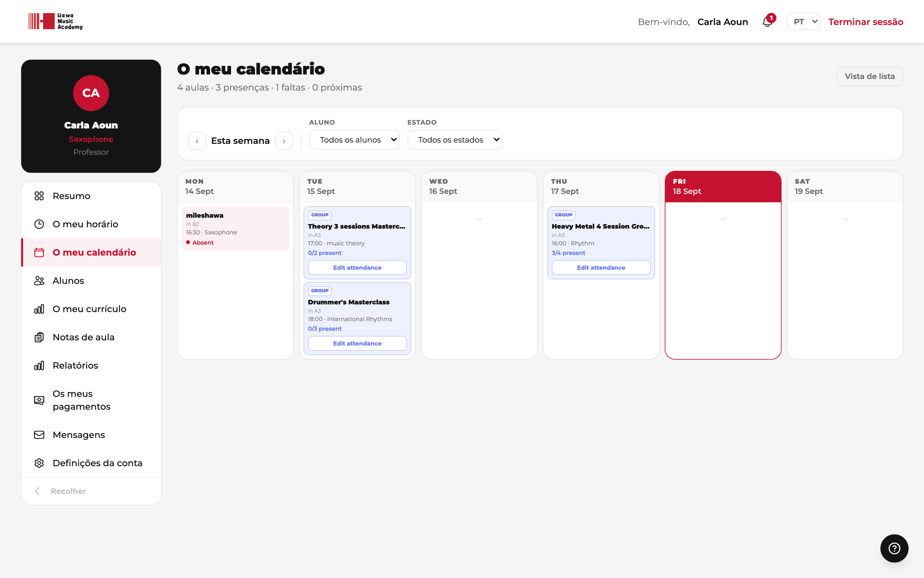Screen dimensions: 924x578
Task: Click the Hawa Music Academy logo
Action: click(x=56, y=22)
